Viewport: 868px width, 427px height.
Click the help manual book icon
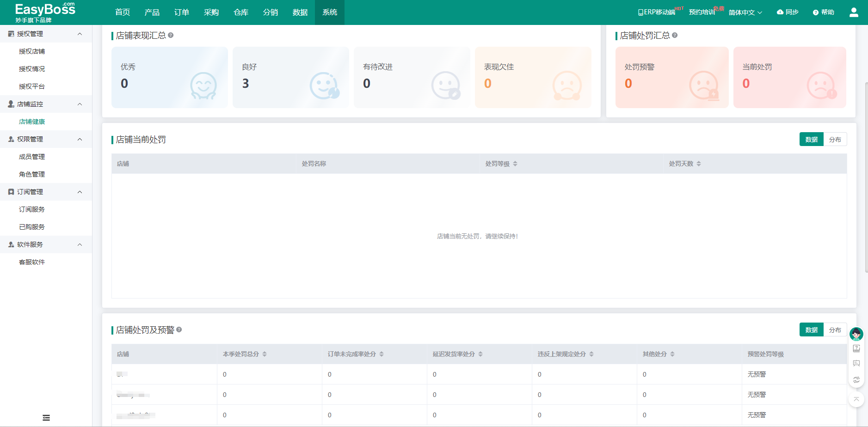click(x=856, y=348)
